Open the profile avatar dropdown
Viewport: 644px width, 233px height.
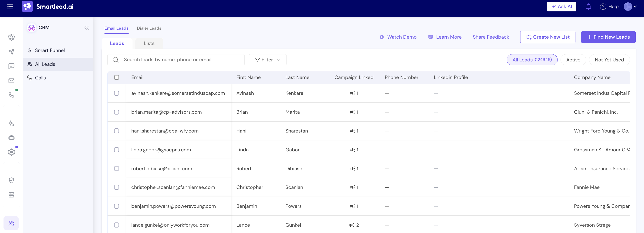point(630,7)
